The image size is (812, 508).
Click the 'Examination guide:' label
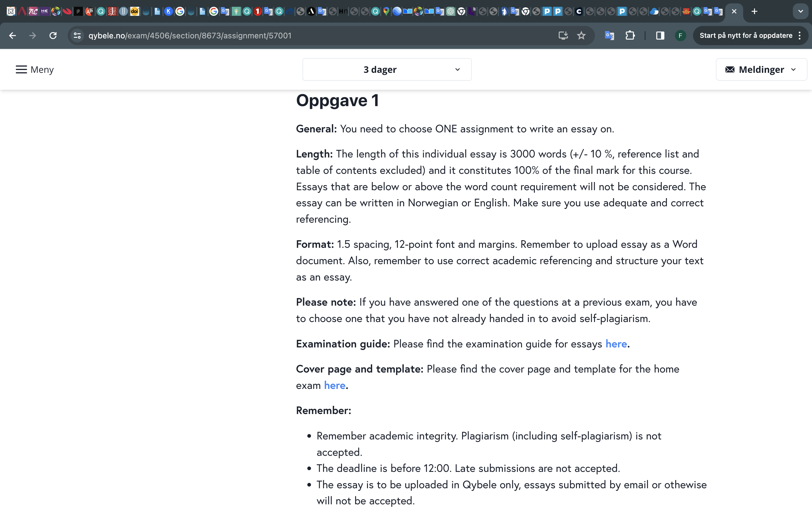[x=343, y=344]
